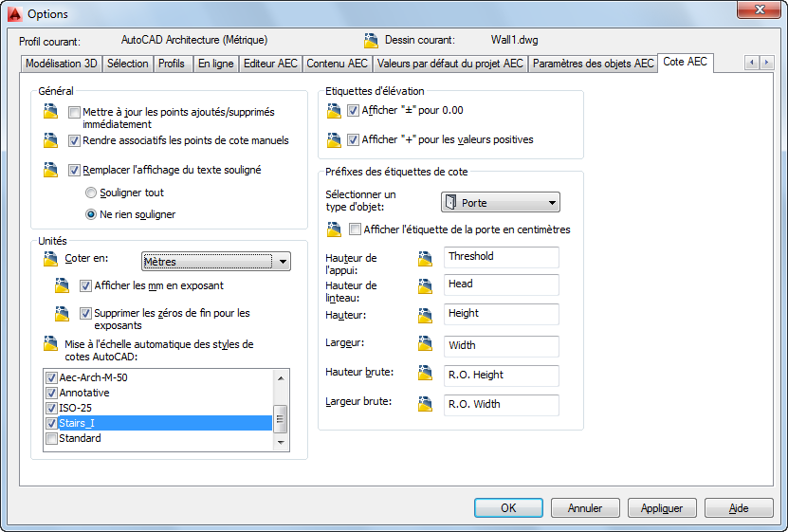Open the 'Coter en' Mètres dropdown
Viewport: 788px width, 532px height.
pyautogui.click(x=216, y=261)
